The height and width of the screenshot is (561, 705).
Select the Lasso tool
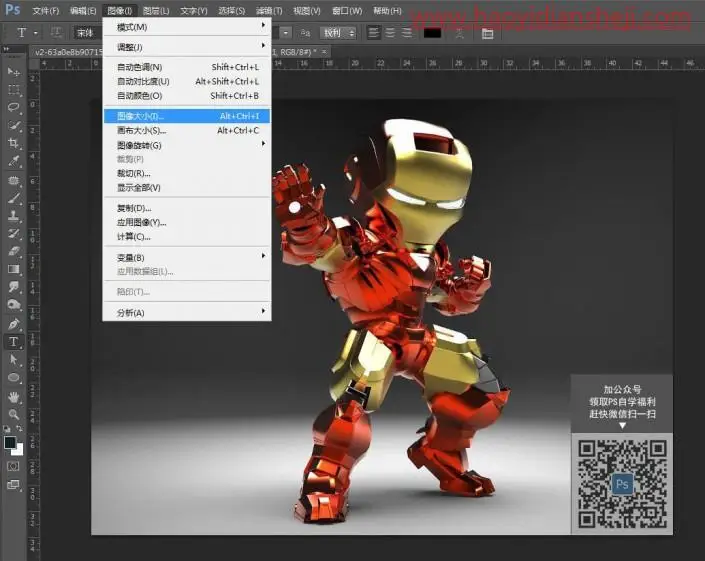click(13, 107)
